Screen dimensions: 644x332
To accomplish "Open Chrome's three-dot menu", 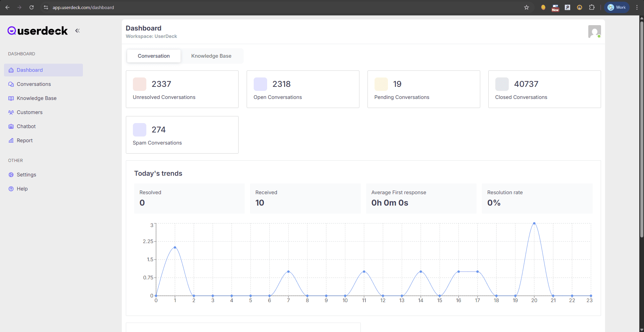I will (637, 7).
